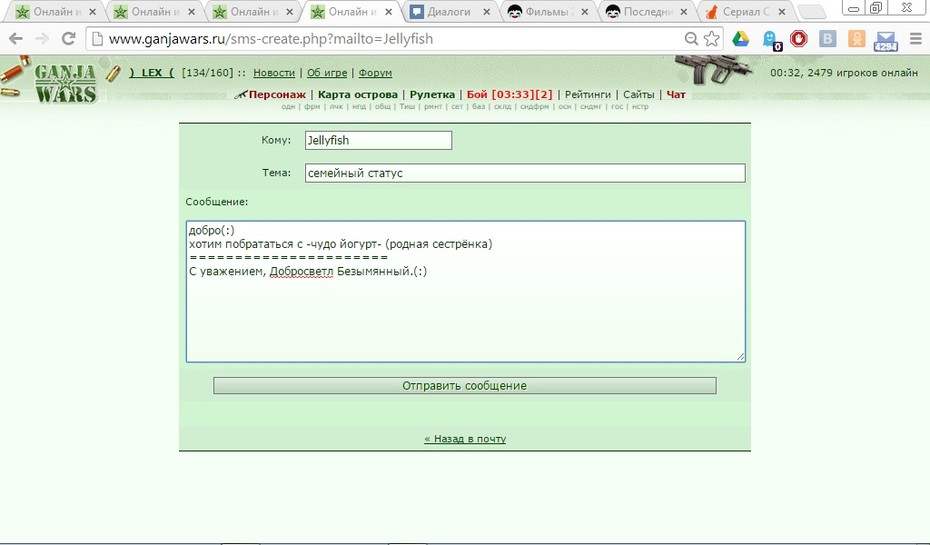Screen dimensions: 930x545
Task: Click the misspelled word Добросветл
Action: 302,272
